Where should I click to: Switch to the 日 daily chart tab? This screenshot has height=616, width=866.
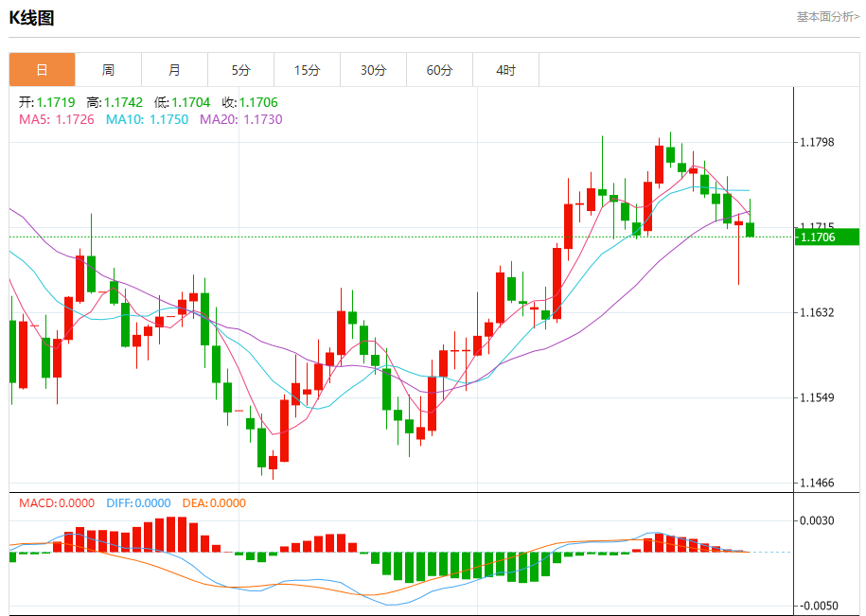42,70
